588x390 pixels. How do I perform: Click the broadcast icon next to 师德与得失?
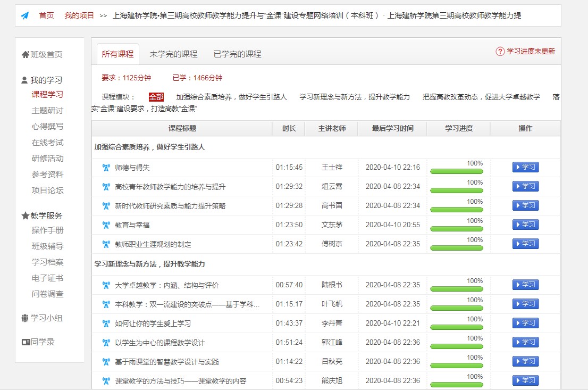pos(106,168)
